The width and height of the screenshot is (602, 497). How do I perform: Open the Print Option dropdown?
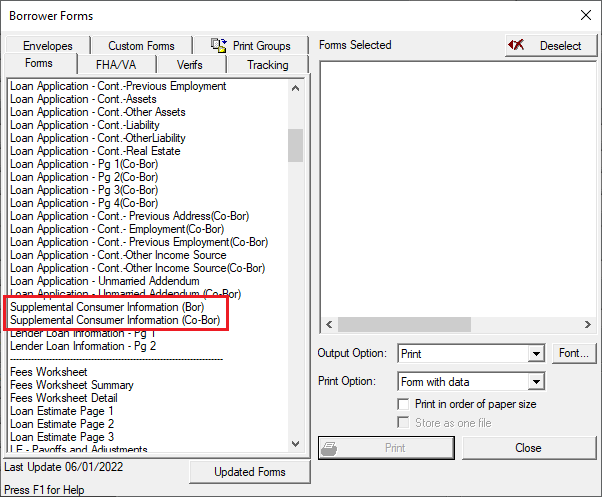tap(536, 382)
